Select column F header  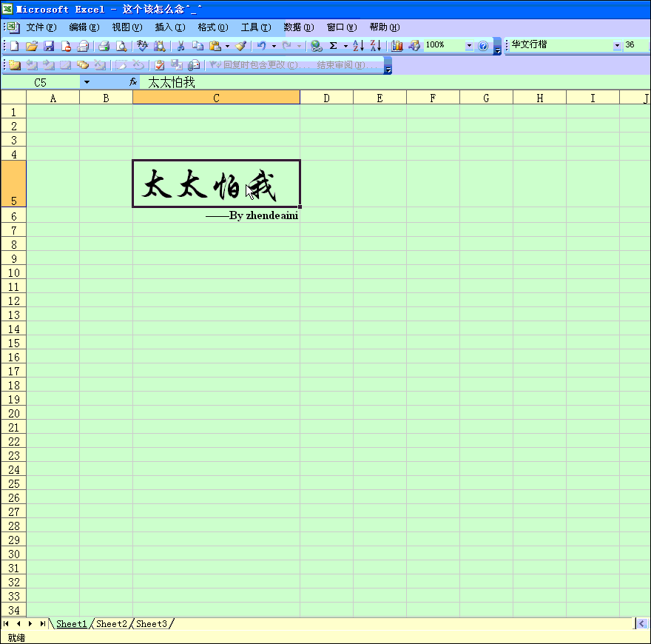[433, 98]
